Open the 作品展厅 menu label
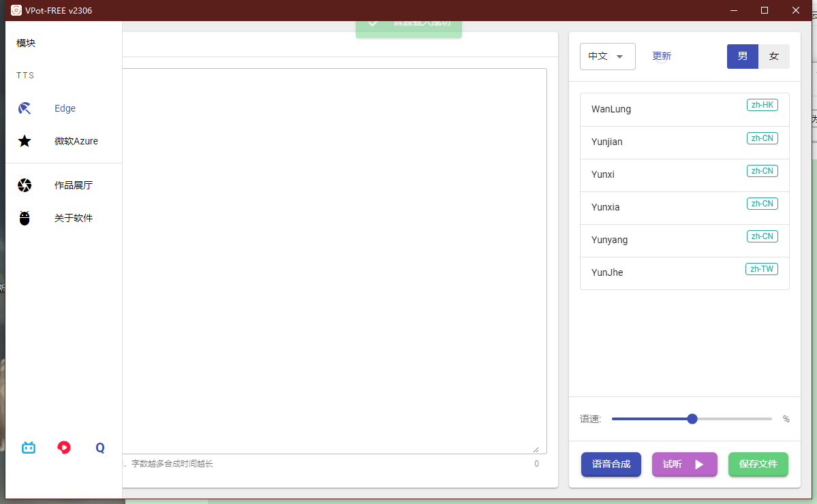Viewport: 817px width, 504px height. click(x=74, y=185)
